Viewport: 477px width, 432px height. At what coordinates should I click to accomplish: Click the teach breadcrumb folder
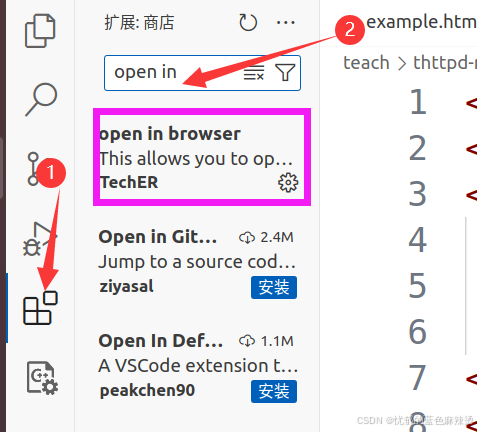pos(366,63)
